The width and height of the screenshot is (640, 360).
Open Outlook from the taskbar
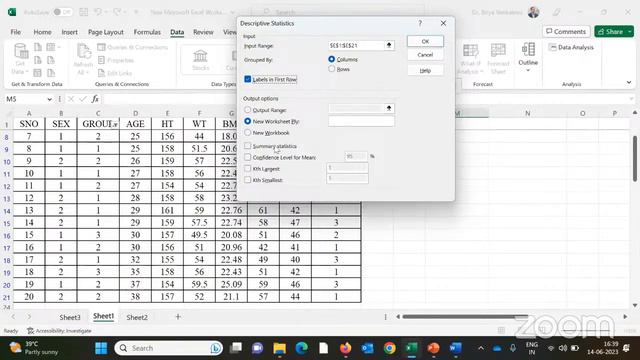367,348
